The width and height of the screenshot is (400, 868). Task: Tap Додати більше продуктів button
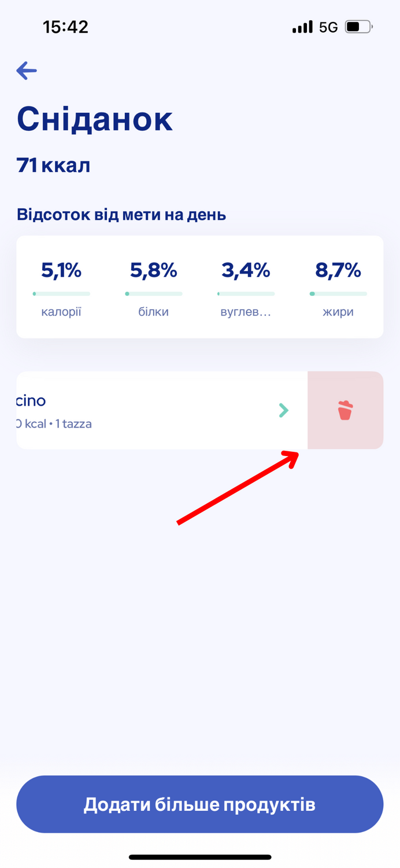[x=200, y=804]
